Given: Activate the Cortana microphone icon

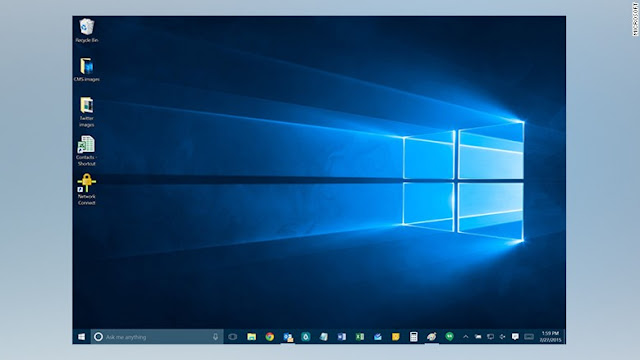Looking at the screenshot, I should pos(216,337).
